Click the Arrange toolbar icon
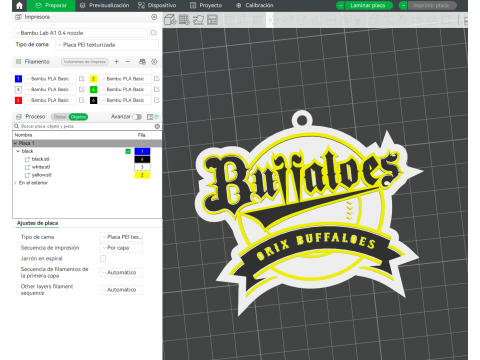The height and width of the screenshot is (360, 480). point(212,20)
